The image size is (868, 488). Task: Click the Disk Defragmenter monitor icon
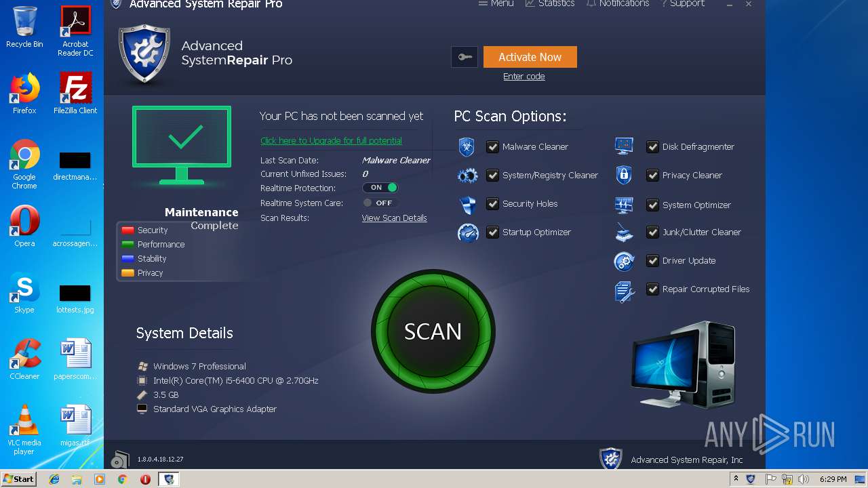pos(624,146)
